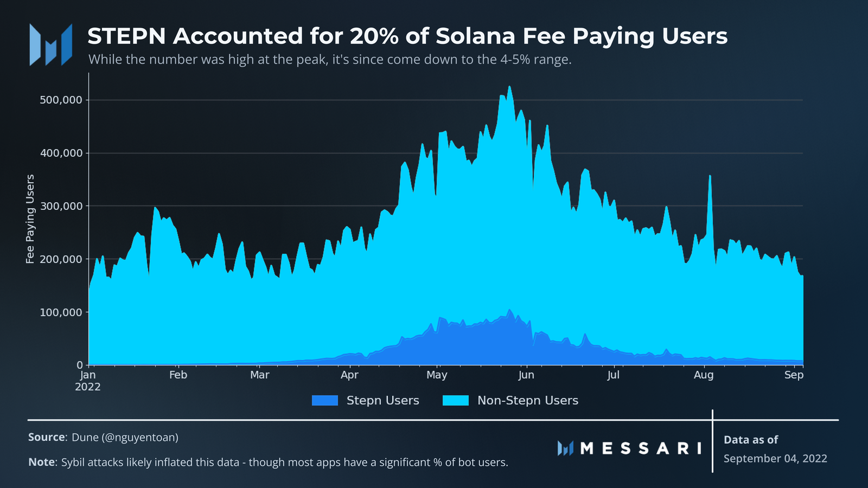Click the Dune (@nguyentoan) source text
868x488 pixels.
(x=125, y=437)
